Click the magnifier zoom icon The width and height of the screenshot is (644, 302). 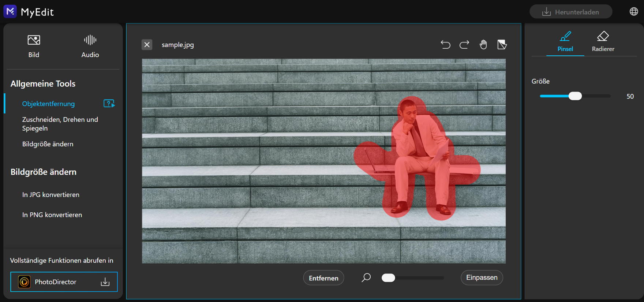tap(366, 278)
